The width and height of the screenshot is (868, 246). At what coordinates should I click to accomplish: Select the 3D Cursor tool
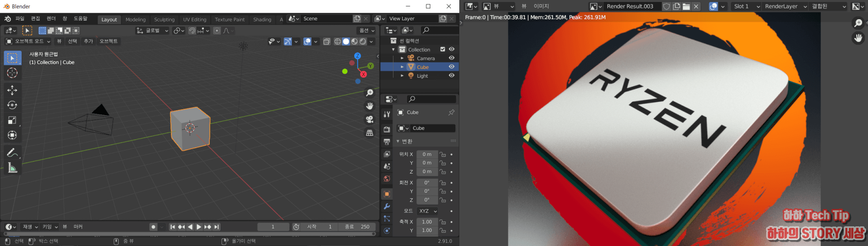point(12,73)
